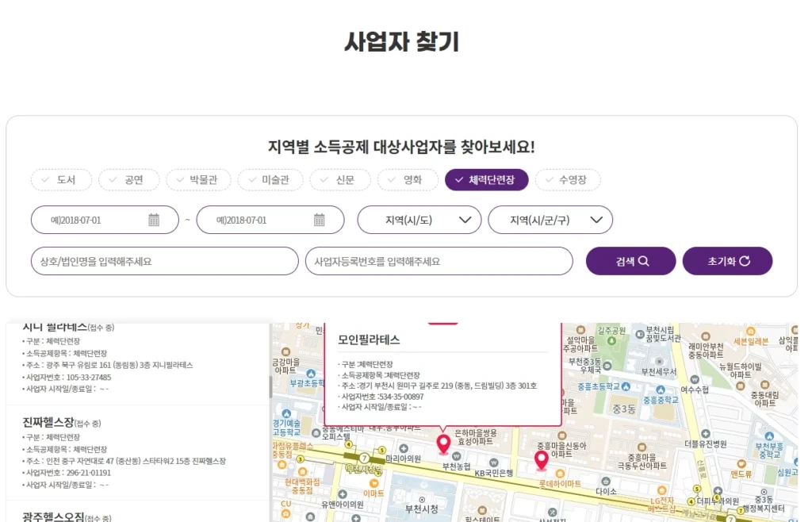Open the 지역(시/도) dropdown

[x=419, y=220]
